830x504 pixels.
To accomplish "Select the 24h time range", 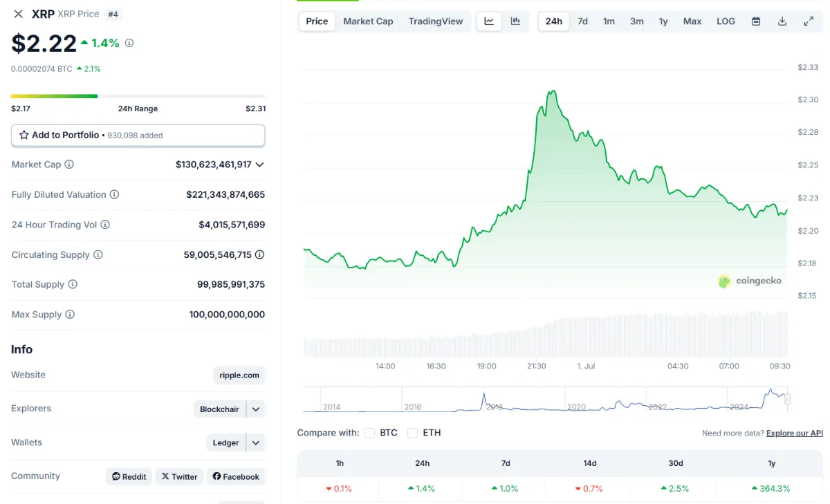I will pyautogui.click(x=553, y=21).
